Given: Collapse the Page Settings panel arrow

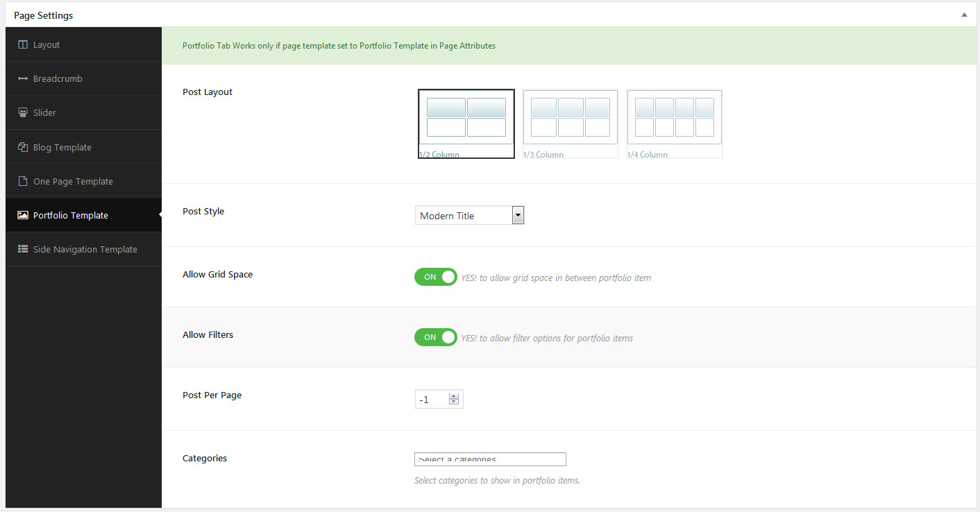Looking at the screenshot, I should click(965, 15).
